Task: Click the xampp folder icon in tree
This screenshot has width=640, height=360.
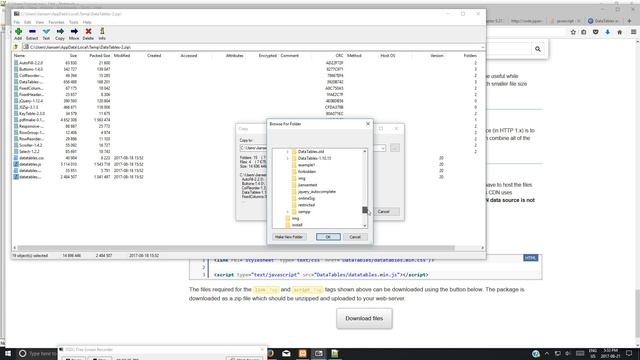Action: coord(294,212)
